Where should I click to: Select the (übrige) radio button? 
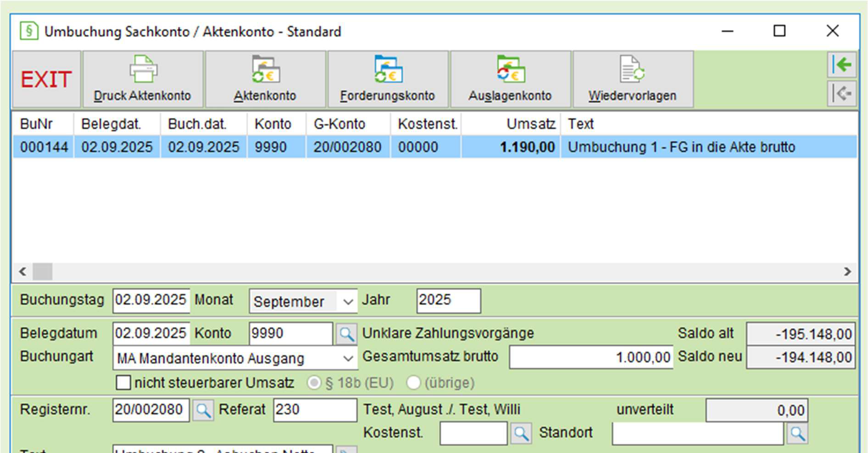[413, 382]
